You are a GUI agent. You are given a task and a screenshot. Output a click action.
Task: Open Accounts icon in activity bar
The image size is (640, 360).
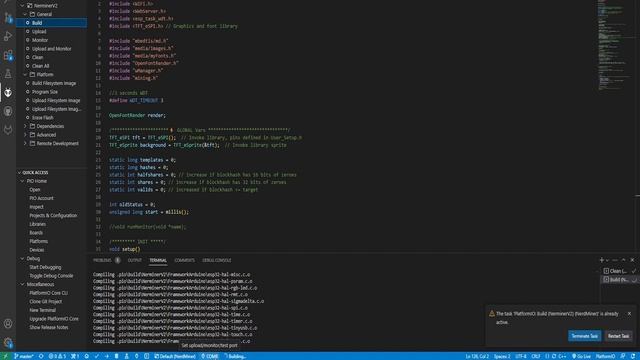pos(8,324)
